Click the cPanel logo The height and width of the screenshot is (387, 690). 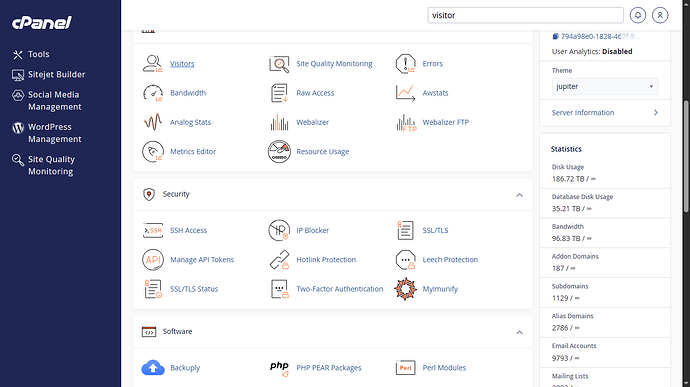[41, 22]
